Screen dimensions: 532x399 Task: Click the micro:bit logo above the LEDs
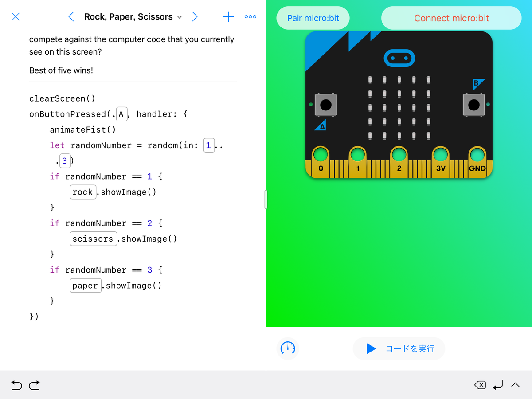[399, 58]
